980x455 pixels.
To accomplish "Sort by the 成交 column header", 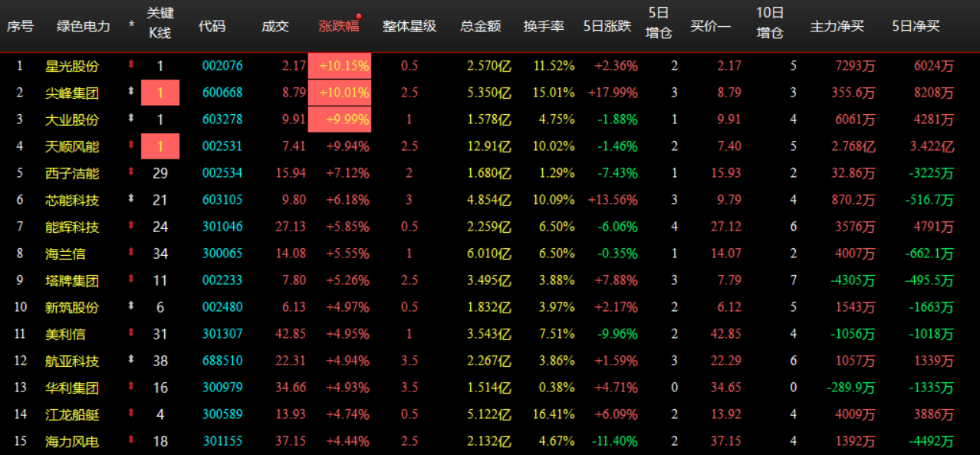I will click(x=275, y=26).
